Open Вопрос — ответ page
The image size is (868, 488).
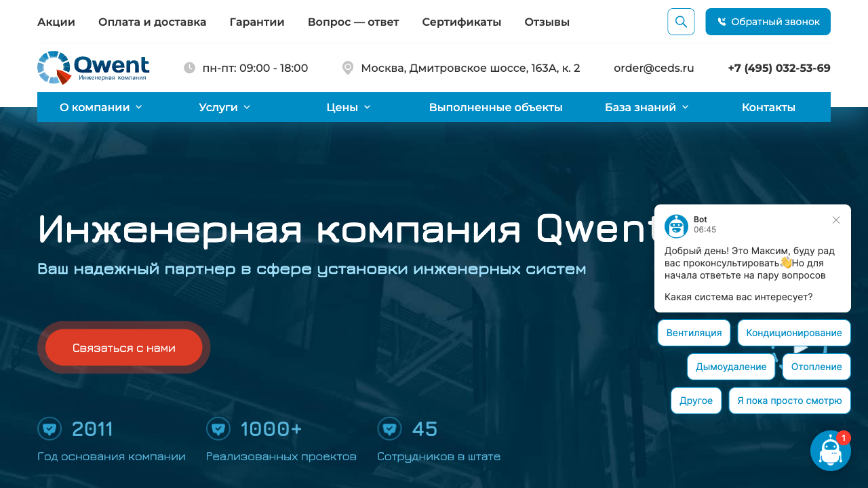353,22
